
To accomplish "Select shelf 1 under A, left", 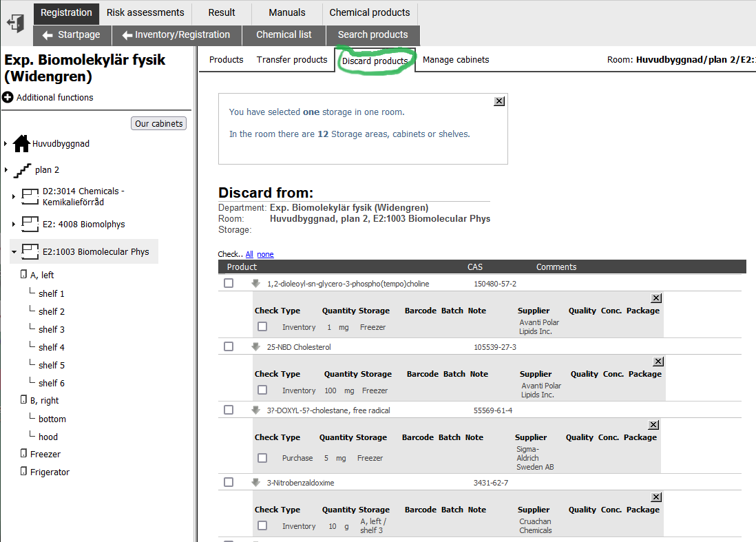I will 52,293.
